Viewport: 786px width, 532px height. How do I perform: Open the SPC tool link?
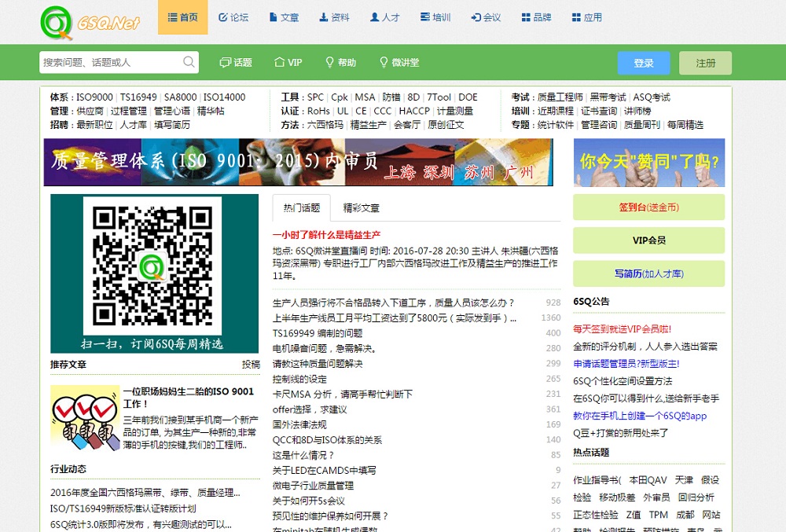point(315,97)
